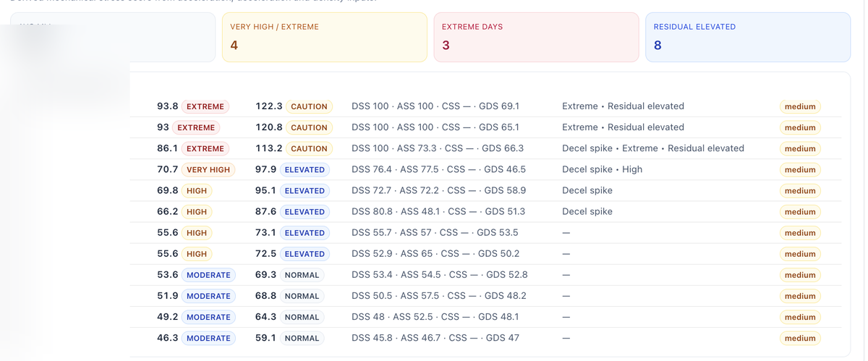Select the 'DSS 100 · ASS 73.3' component text
868x361 pixels.
pyautogui.click(x=437, y=148)
